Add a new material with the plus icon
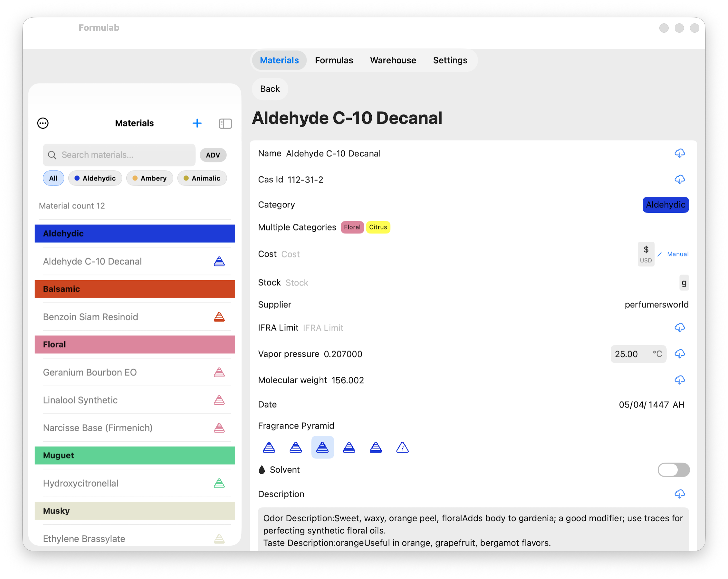728x579 pixels. point(197,123)
